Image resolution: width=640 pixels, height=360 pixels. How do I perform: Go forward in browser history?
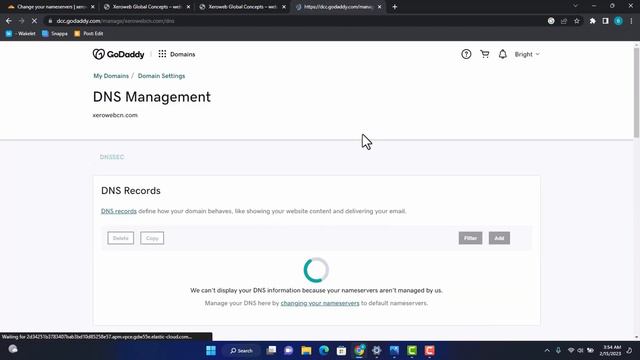[x=21, y=21]
